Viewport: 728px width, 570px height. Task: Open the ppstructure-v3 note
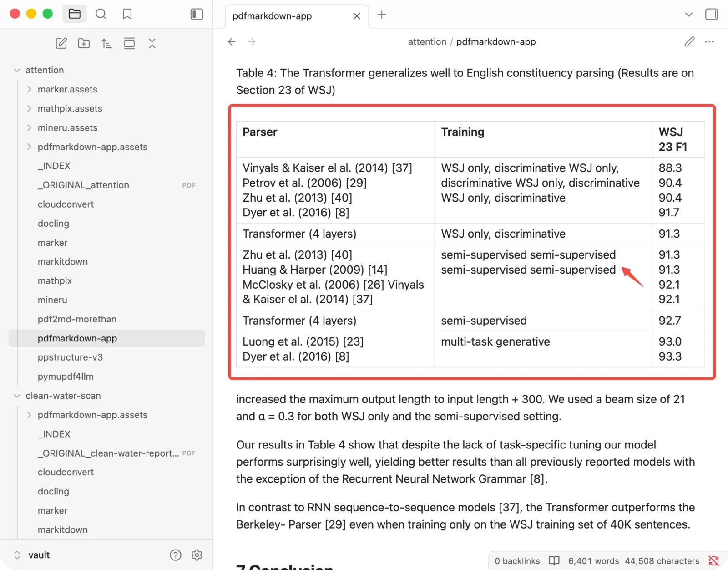pyautogui.click(x=106, y=357)
